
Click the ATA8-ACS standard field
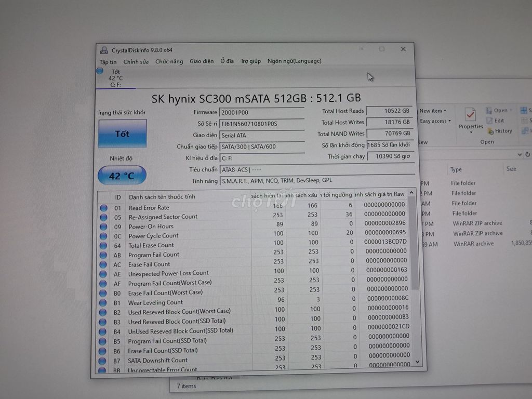317,169
